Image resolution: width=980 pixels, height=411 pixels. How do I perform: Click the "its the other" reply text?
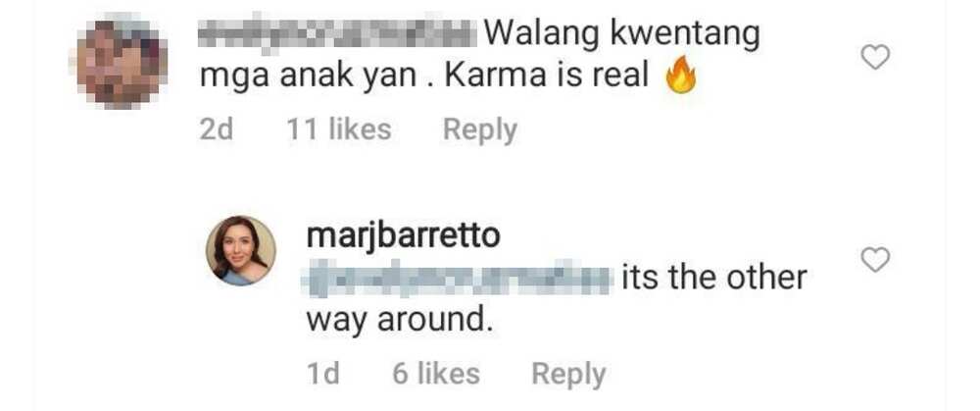pyautogui.click(x=713, y=278)
